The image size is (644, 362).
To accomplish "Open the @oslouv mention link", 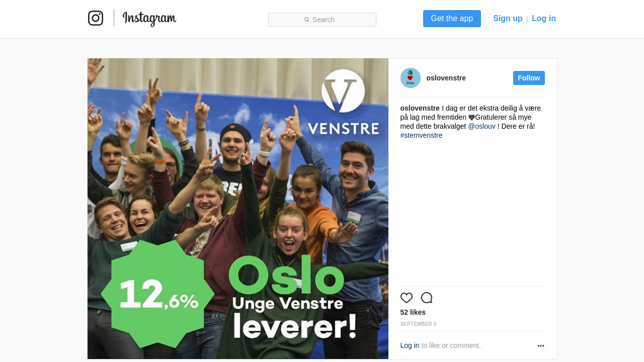I will [x=482, y=126].
